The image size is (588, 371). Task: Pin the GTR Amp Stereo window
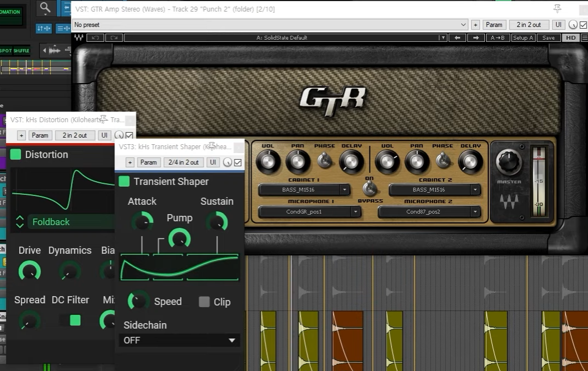557,8
